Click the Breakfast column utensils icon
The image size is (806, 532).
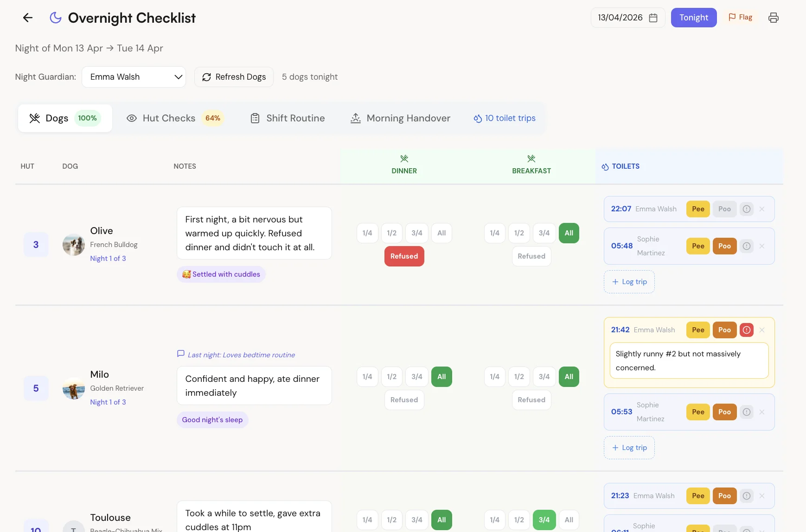click(x=531, y=158)
